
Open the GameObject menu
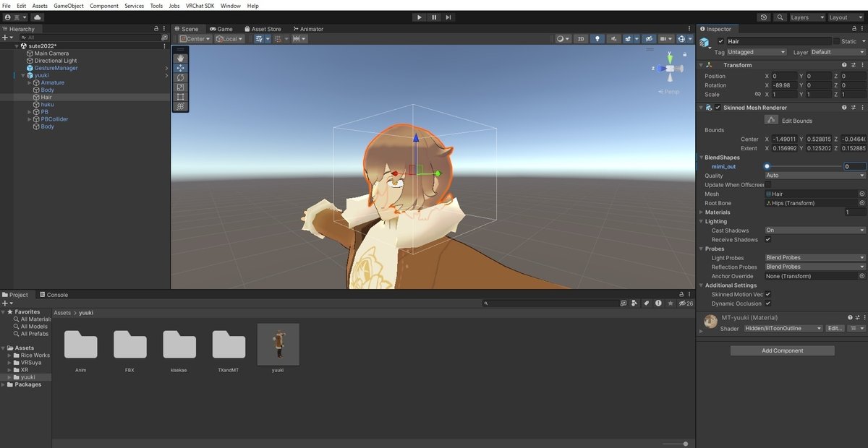[69, 6]
